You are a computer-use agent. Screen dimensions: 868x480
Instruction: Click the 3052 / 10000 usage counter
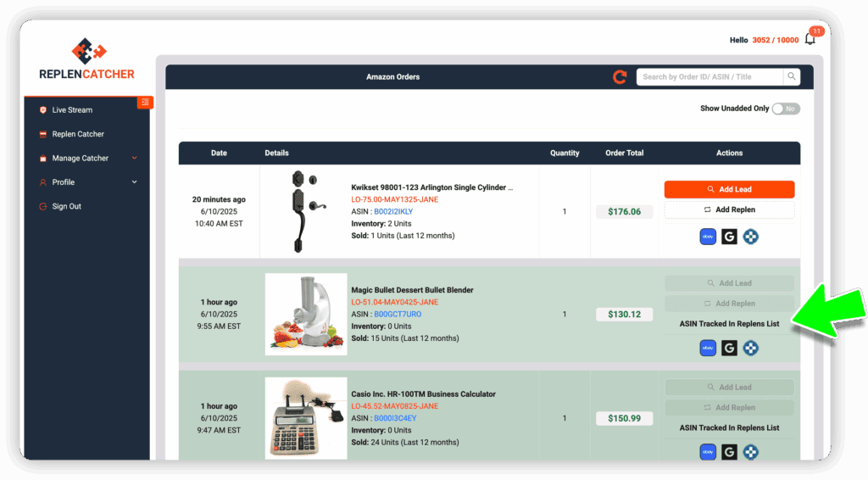[x=775, y=40]
